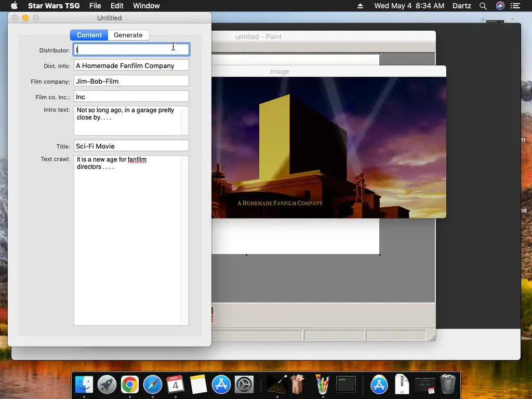This screenshot has width=532, height=399.
Task: Click the eject icon in the menu bar
Action: (361, 6)
